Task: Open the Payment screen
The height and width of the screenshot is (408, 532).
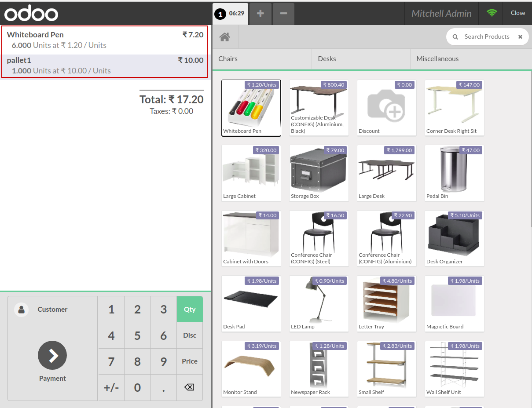Action: pyautogui.click(x=52, y=361)
